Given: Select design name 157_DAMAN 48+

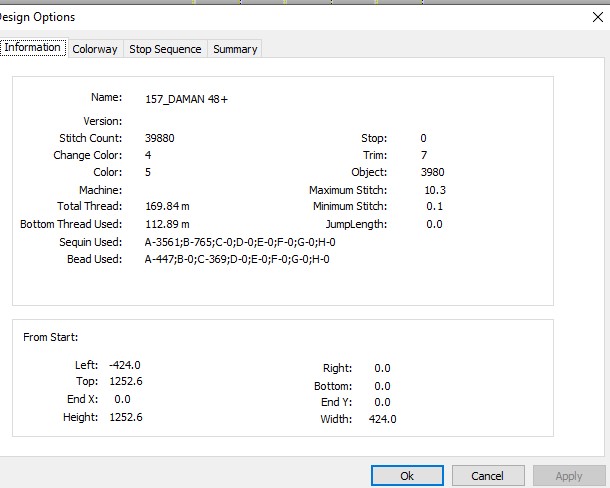Looking at the screenshot, I should (x=186, y=99).
